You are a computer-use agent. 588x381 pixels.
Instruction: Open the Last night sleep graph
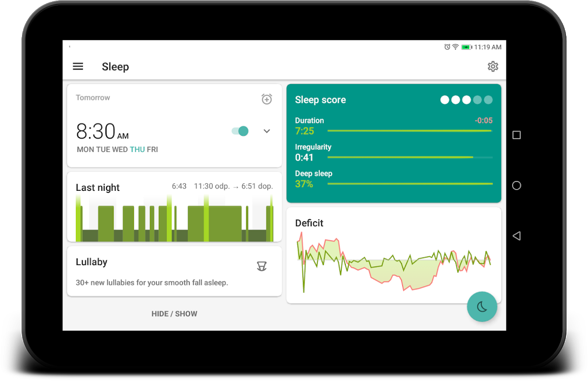click(174, 219)
